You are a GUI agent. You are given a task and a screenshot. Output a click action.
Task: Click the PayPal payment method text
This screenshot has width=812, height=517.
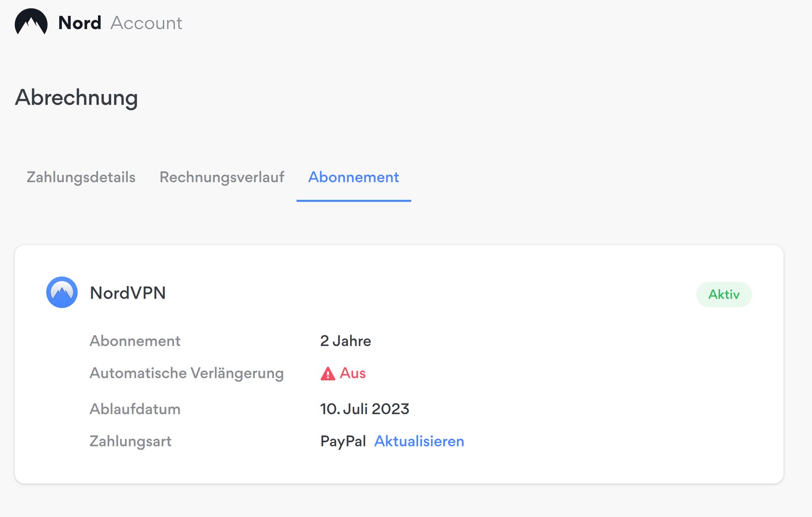pos(343,441)
